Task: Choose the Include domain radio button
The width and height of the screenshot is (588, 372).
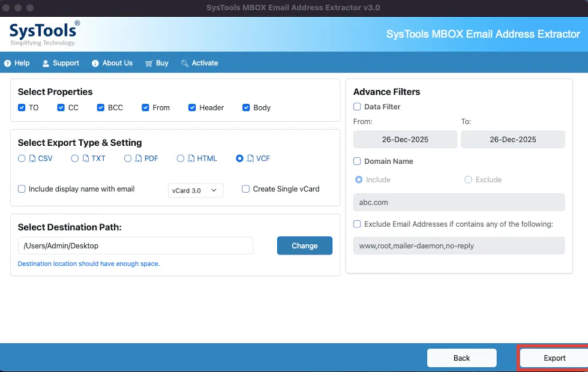Action: click(x=359, y=179)
